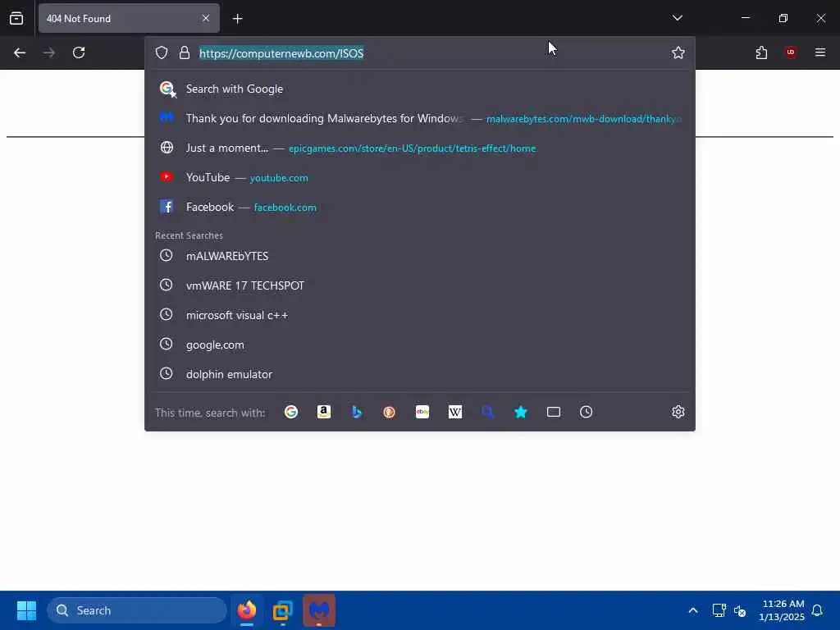Open muted volume tray icon
The height and width of the screenshot is (630, 840).
pos(741,610)
